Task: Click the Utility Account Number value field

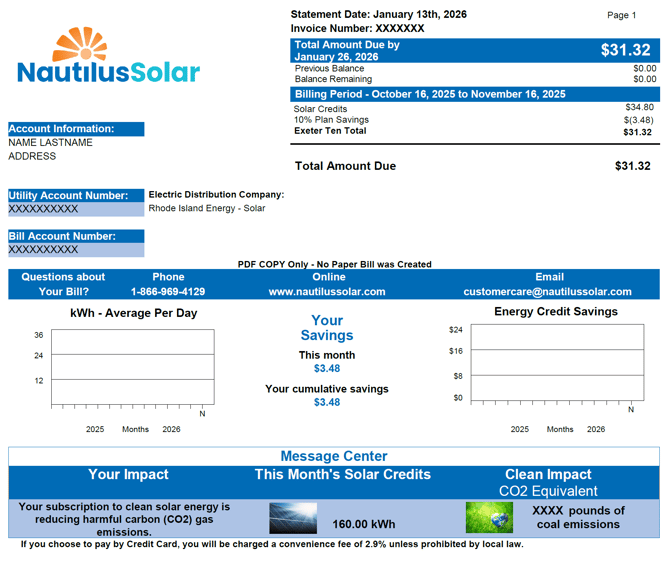Action: point(76,209)
